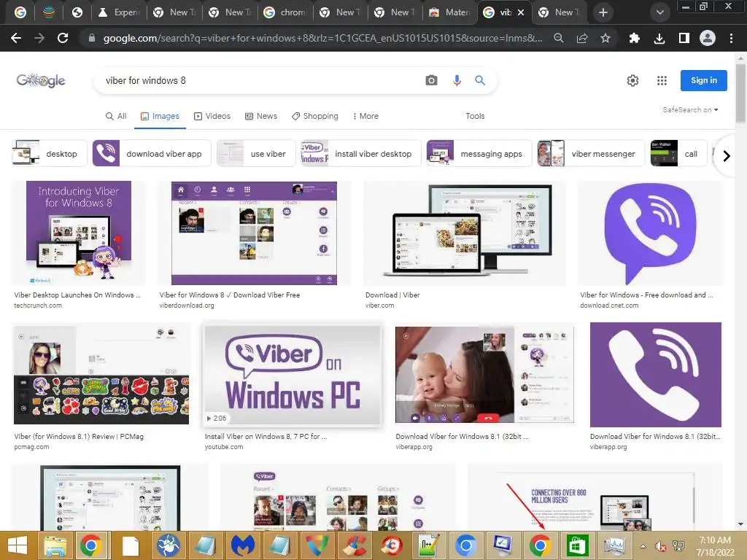Open the green Windows Store taskbar icon
The height and width of the screenshot is (560, 747).
pos(577,545)
